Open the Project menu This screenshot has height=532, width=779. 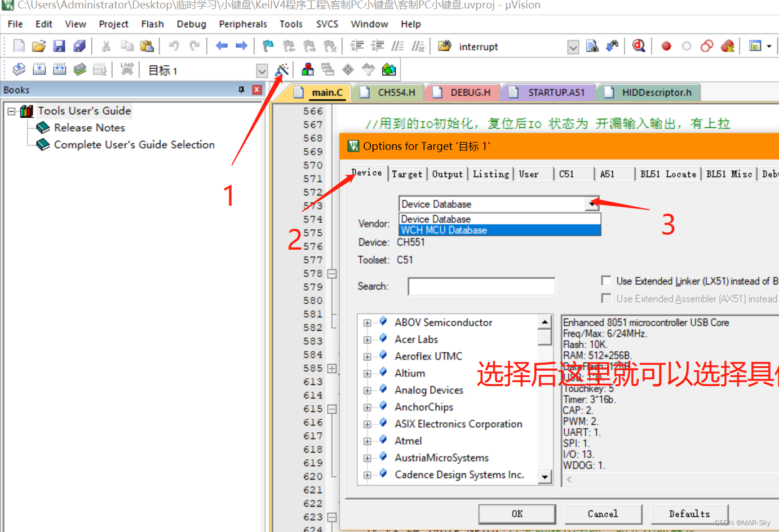click(113, 24)
